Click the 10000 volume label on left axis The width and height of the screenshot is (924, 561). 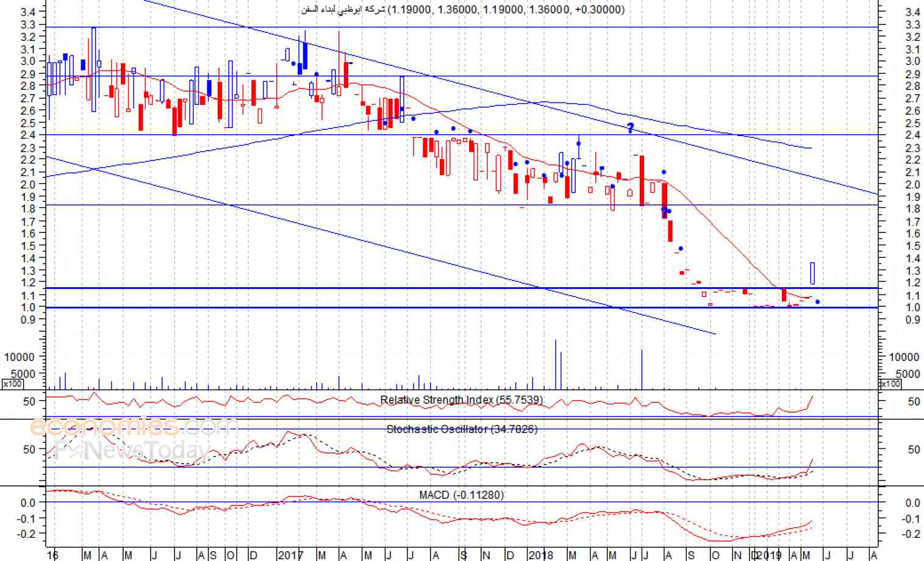(20, 357)
